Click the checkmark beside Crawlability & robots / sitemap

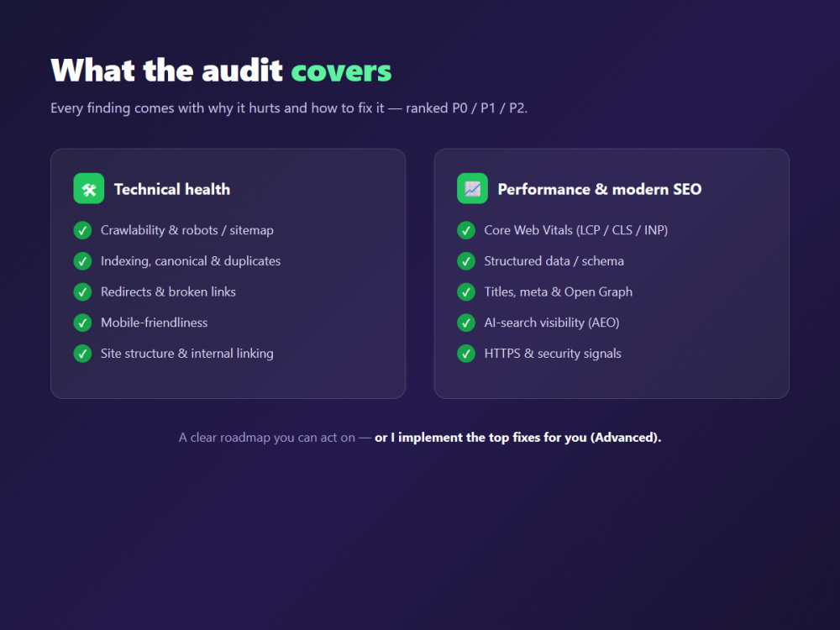click(x=82, y=230)
